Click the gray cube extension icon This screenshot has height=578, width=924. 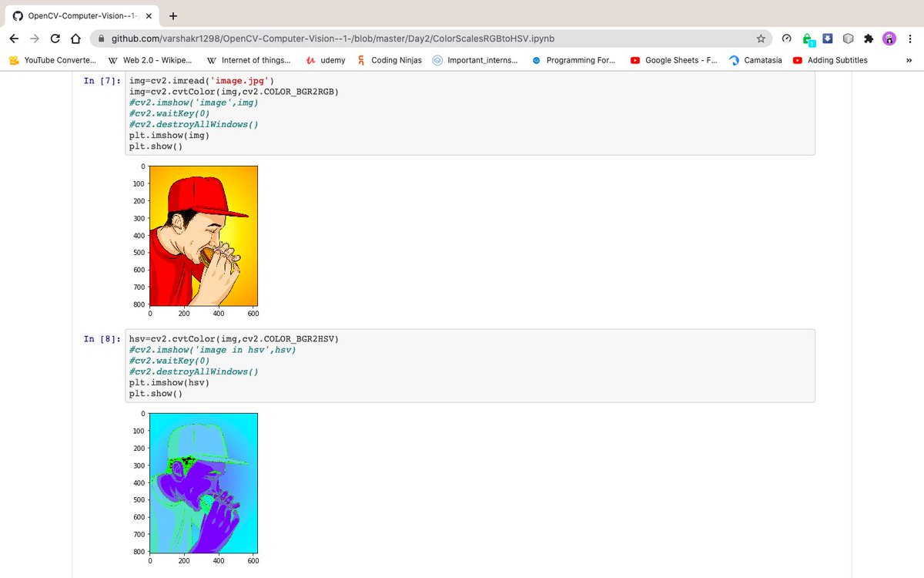pos(849,38)
